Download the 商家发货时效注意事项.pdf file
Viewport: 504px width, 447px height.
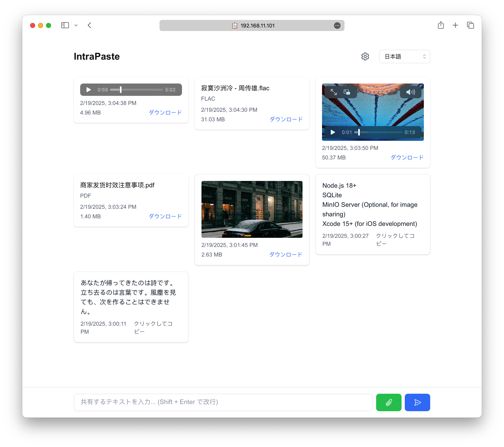pos(165,216)
